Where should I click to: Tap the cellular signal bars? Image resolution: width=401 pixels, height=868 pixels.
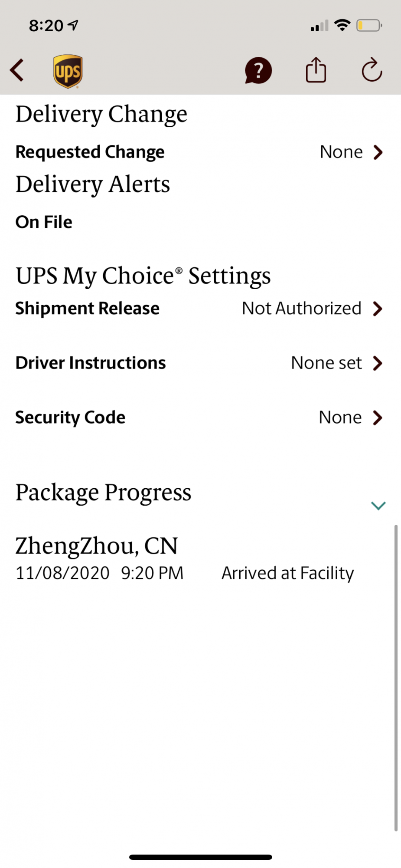tap(319, 26)
